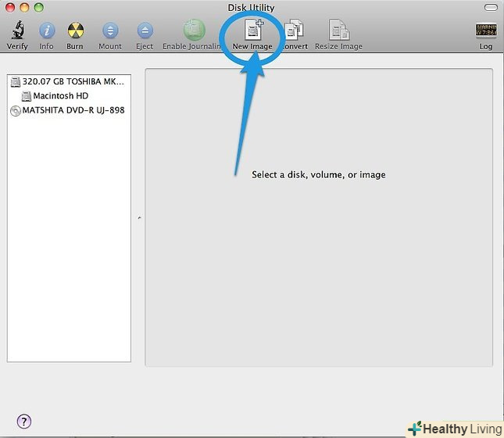
Task: Open the Log viewer icon
Action: (x=486, y=31)
